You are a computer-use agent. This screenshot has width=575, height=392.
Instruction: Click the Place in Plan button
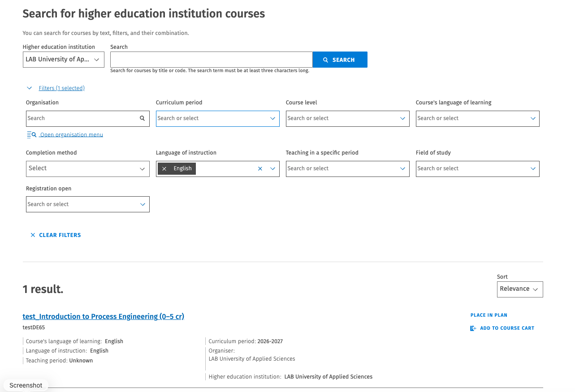(x=489, y=315)
